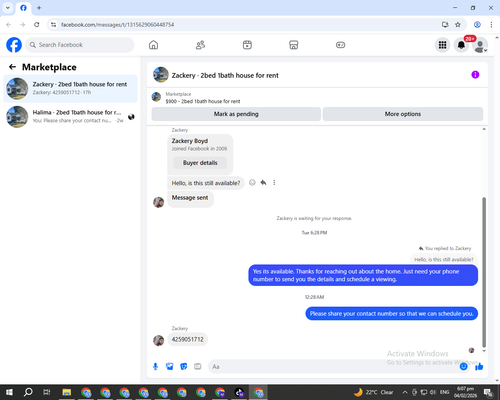Send a thumbs up like
Image resolution: width=500 pixels, height=400 pixels.
pyautogui.click(x=479, y=367)
